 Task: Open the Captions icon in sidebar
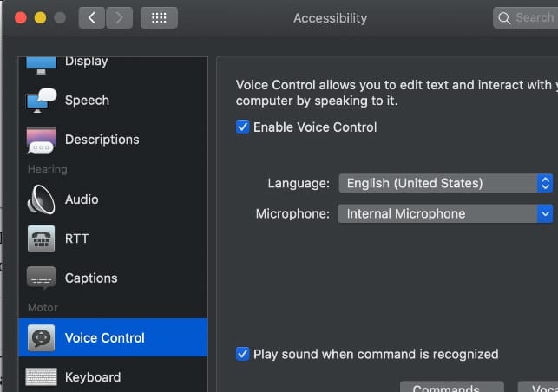41,278
